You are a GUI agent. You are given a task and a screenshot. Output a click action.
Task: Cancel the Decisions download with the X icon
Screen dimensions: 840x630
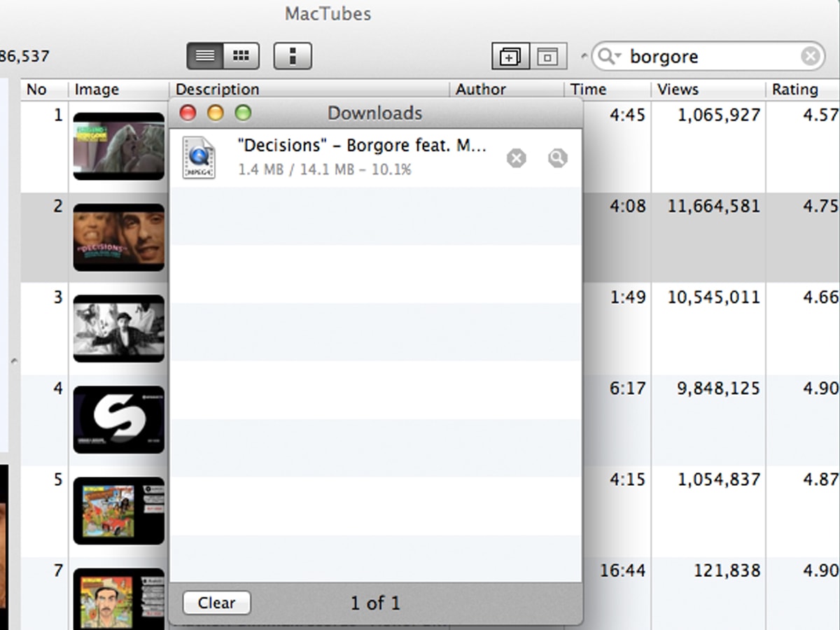[x=517, y=158]
